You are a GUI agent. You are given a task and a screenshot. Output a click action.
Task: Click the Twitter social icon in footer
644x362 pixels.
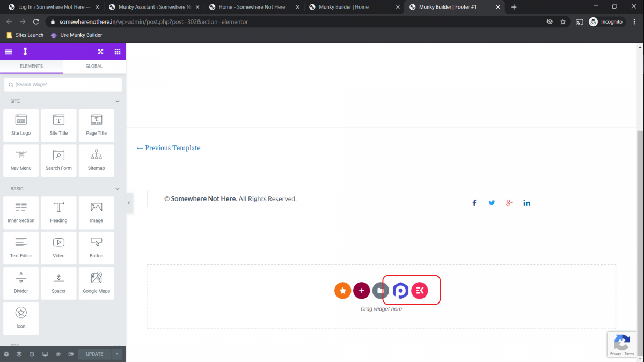492,203
